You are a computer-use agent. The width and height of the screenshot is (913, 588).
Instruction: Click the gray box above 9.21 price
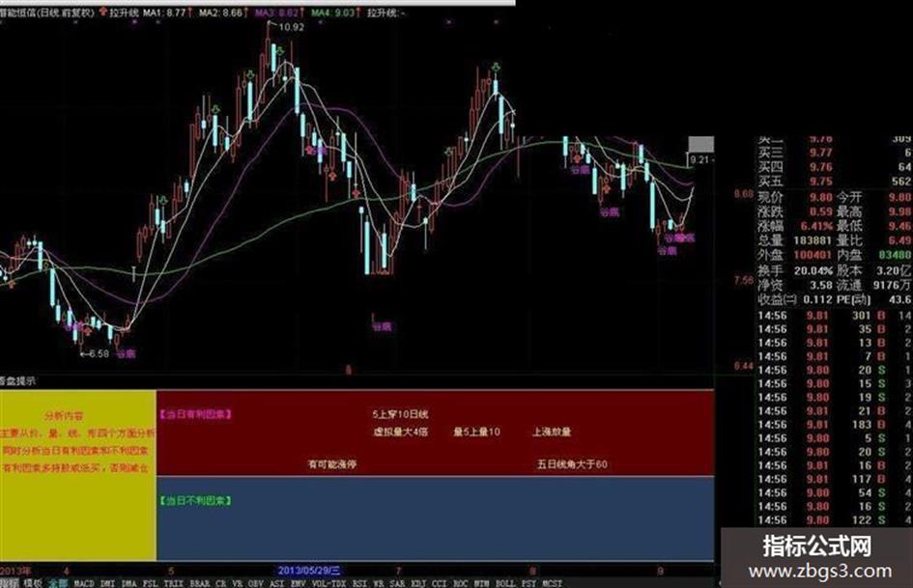coord(701,144)
